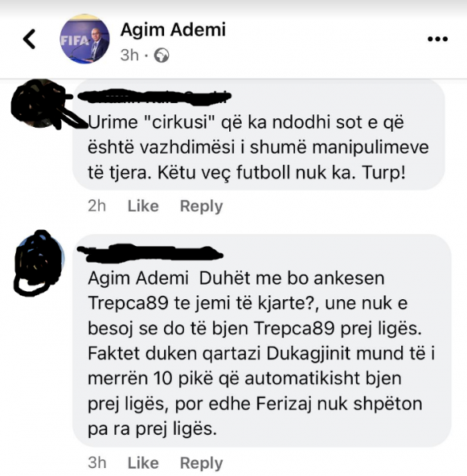Viewport: 467px width, 476px height.
Task: Like the comment about Trepca89
Action: [144, 463]
